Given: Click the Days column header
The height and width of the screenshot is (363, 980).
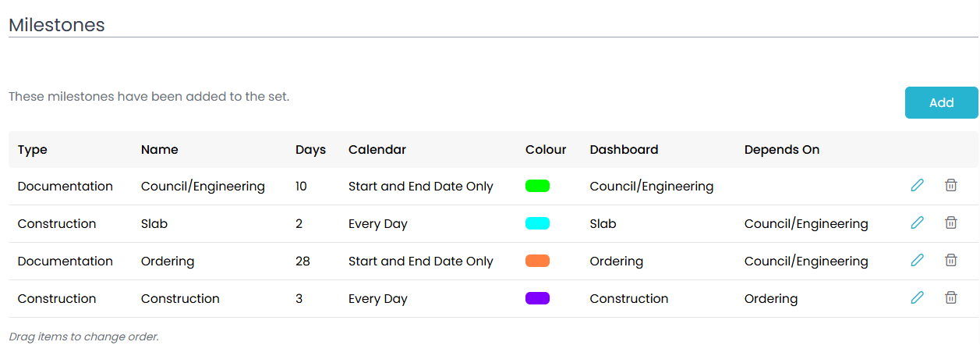Looking at the screenshot, I should pyautogui.click(x=310, y=150).
